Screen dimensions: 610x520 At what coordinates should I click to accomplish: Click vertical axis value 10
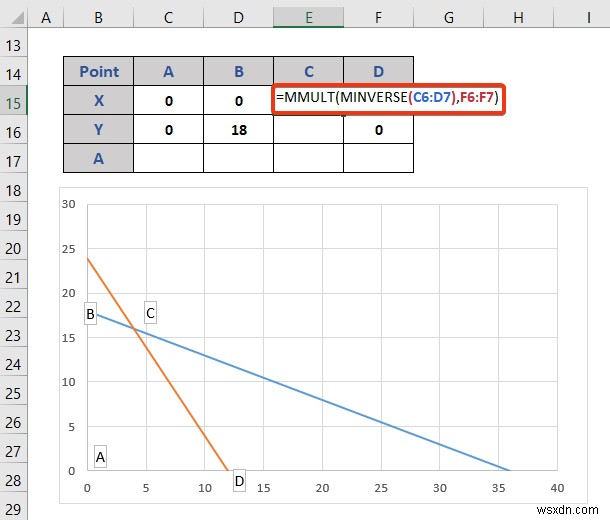68,382
